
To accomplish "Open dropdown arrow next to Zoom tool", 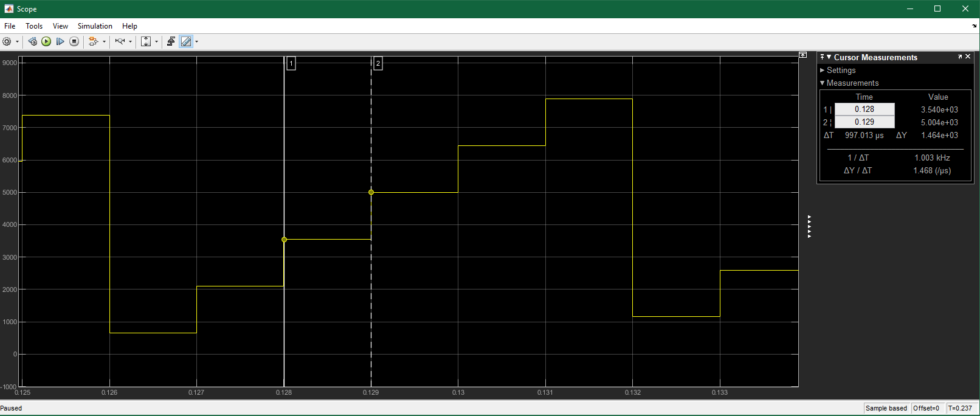I will [x=131, y=42].
